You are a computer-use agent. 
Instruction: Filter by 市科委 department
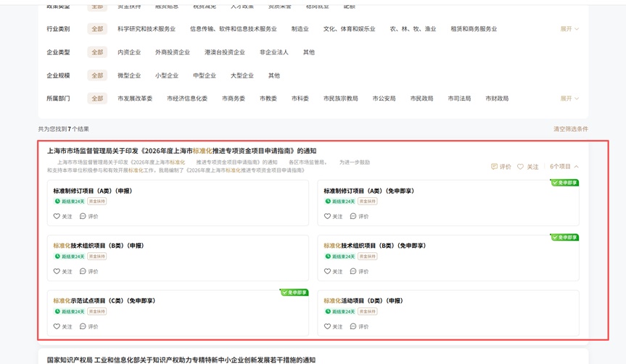300,99
